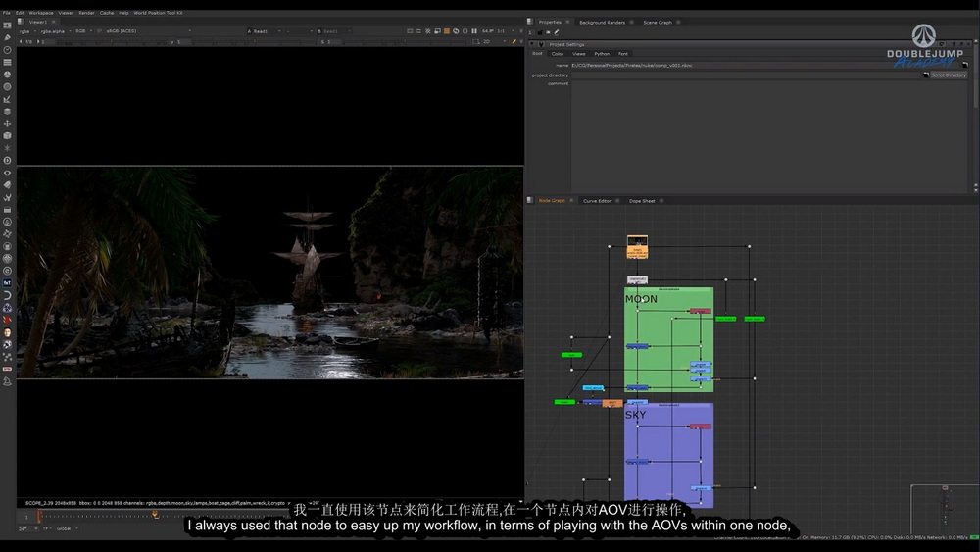Open the Time nodes clock icon

[8, 50]
